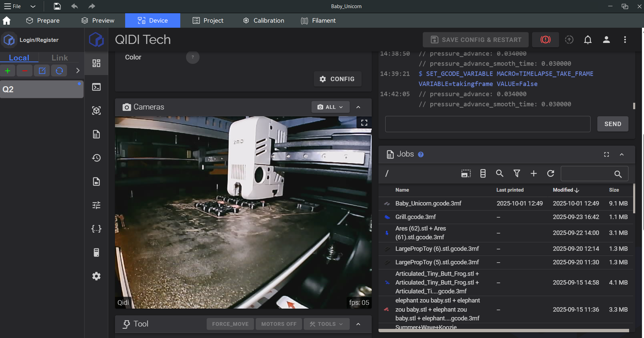Expand the TOOLS dropdown menu
The image size is (644, 338).
[x=326, y=324]
